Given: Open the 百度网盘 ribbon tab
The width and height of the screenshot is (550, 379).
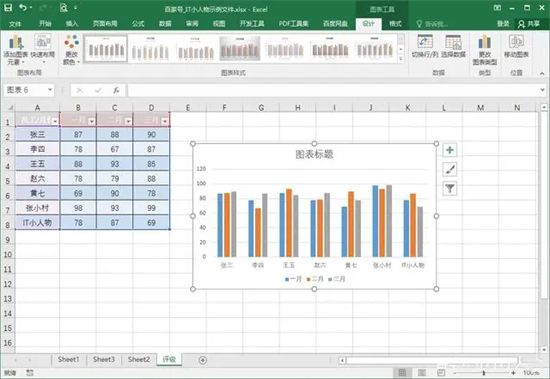Looking at the screenshot, I should click(x=335, y=24).
